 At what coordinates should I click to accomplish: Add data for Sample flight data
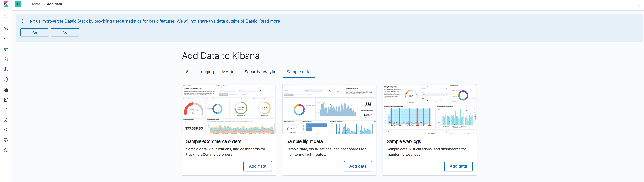(358, 166)
